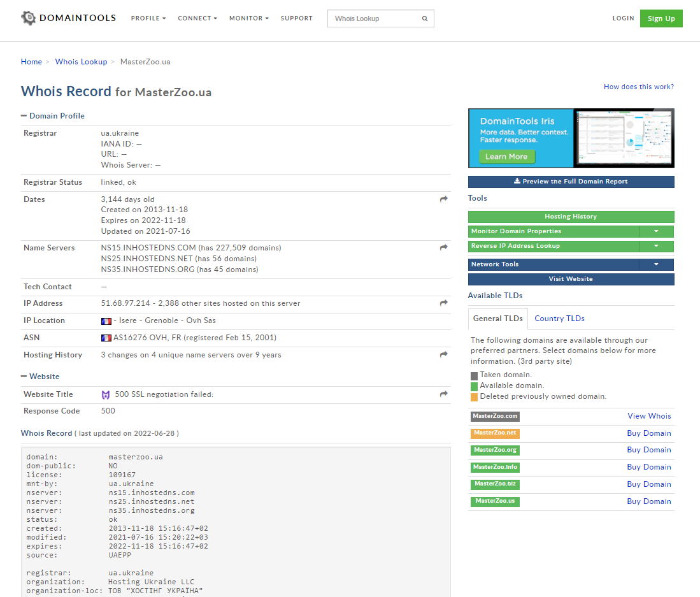The height and width of the screenshot is (597, 700).
Task: Expand the Monitor Domain Properties dropdown arrow
Action: [656, 231]
